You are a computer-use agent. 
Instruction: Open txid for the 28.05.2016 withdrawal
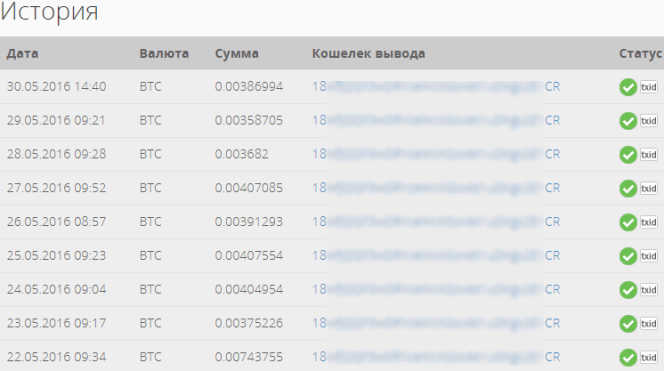[x=649, y=155]
